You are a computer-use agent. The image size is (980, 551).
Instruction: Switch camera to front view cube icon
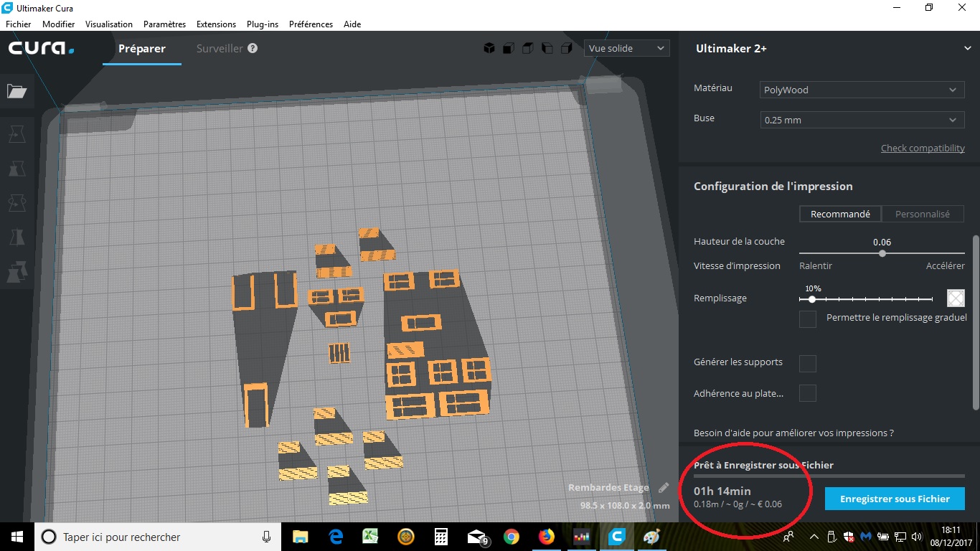click(x=508, y=49)
